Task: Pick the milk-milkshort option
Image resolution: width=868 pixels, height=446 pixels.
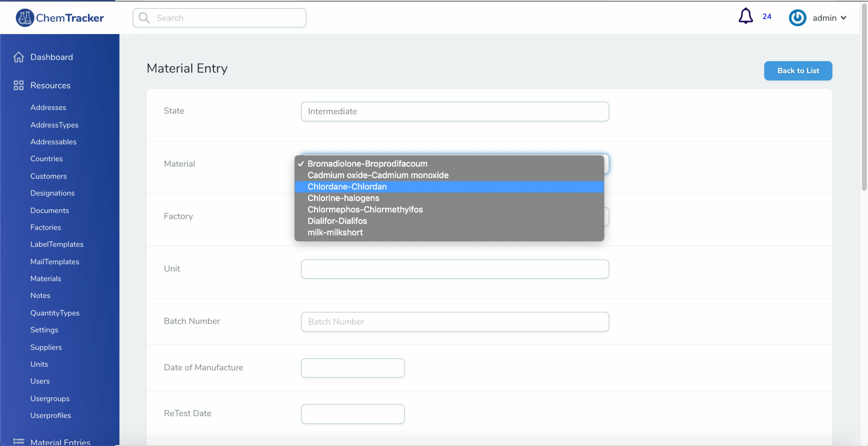Action: pos(335,232)
